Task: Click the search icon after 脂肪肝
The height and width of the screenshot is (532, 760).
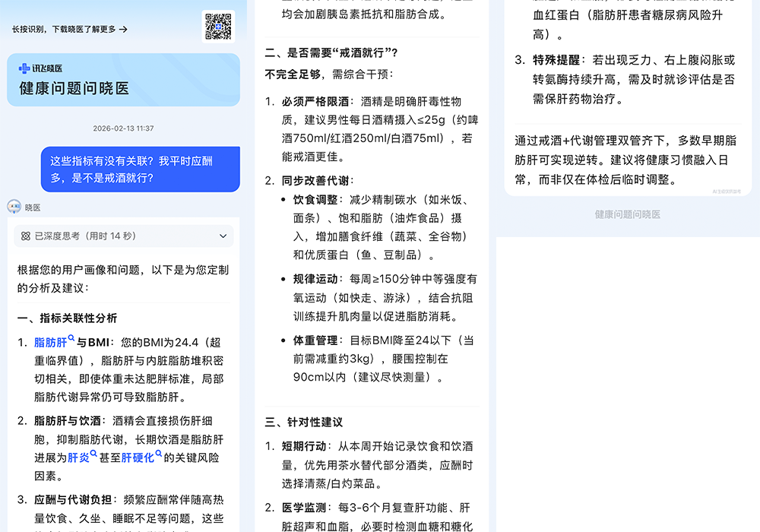Action: (71, 337)
